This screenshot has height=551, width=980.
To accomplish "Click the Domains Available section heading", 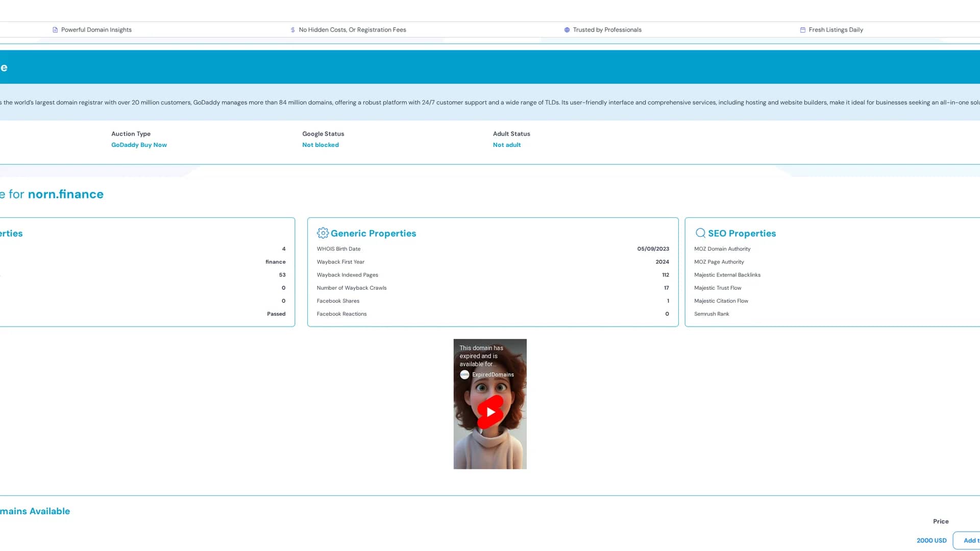I will tap(35, 511).
